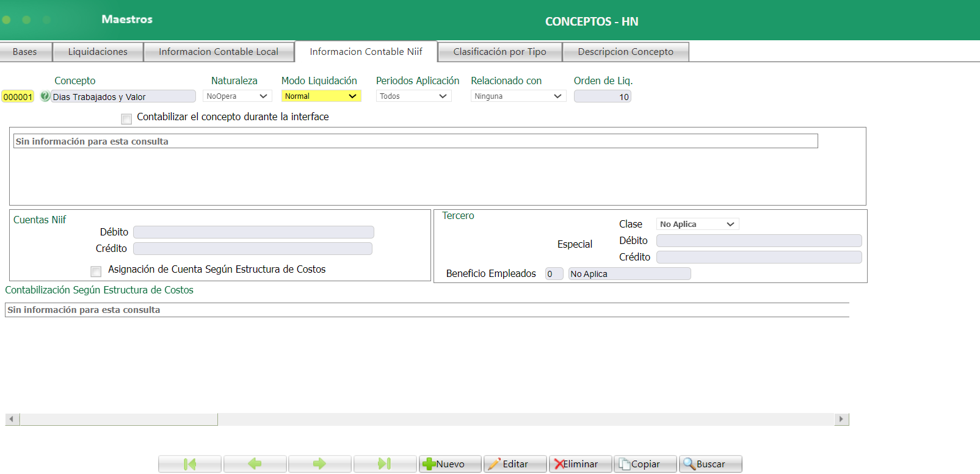Click the concept name field 'Dias Trabajados y Valor'
The image size is (980, 474).
click(x=123, y=96)
